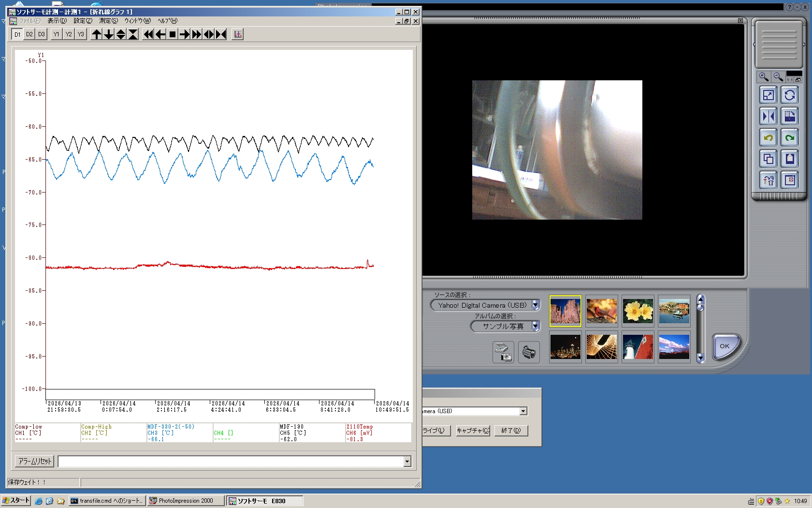This screenshot has height=508, width=812.
Task: Click the zoom-out magnifier icon
Action: point(778,77)
